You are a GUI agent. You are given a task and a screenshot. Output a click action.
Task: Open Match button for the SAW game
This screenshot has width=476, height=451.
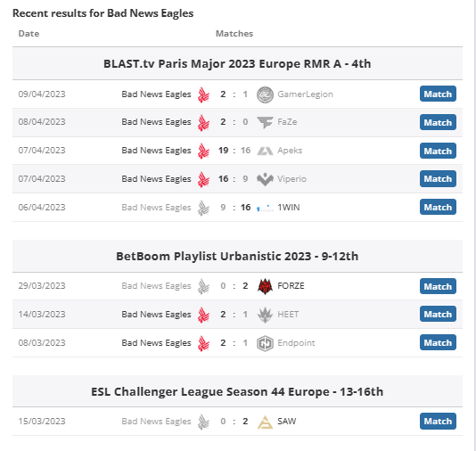(438, 421)
